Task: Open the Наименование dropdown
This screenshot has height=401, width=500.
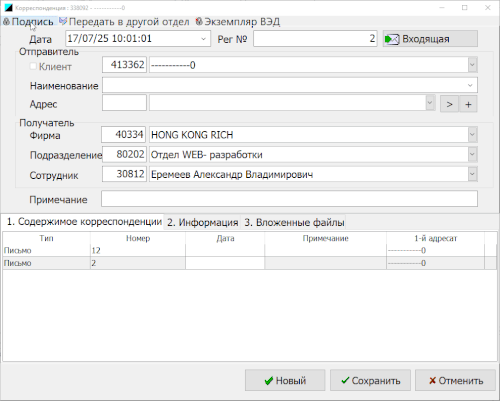Action: coord(470,85)
